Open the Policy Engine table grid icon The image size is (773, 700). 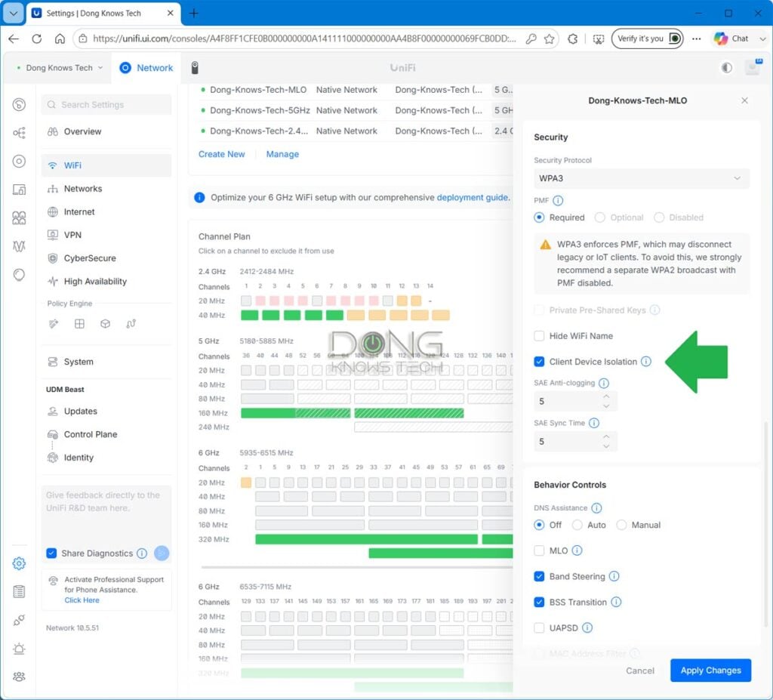click(x=79, y=324)
